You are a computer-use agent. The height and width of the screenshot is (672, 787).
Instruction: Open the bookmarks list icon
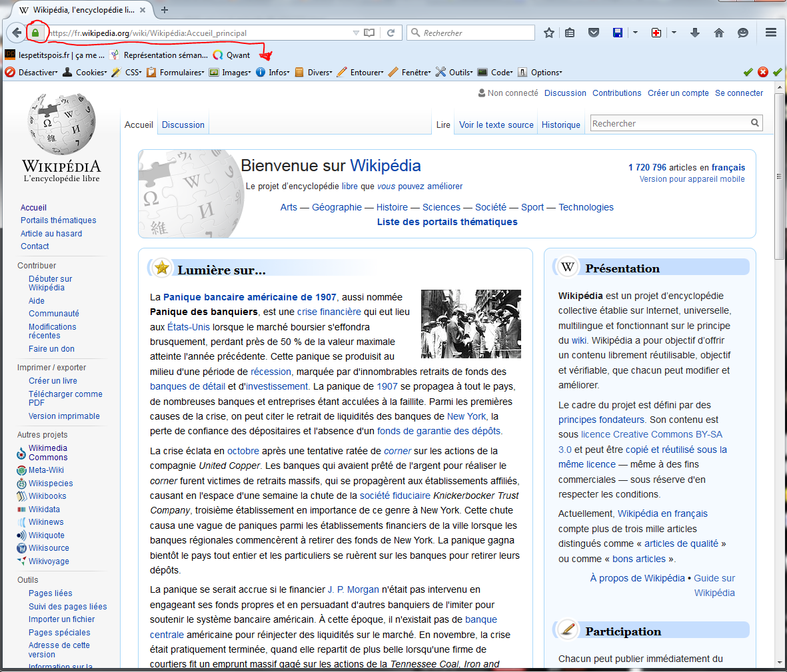coord(570,33)
